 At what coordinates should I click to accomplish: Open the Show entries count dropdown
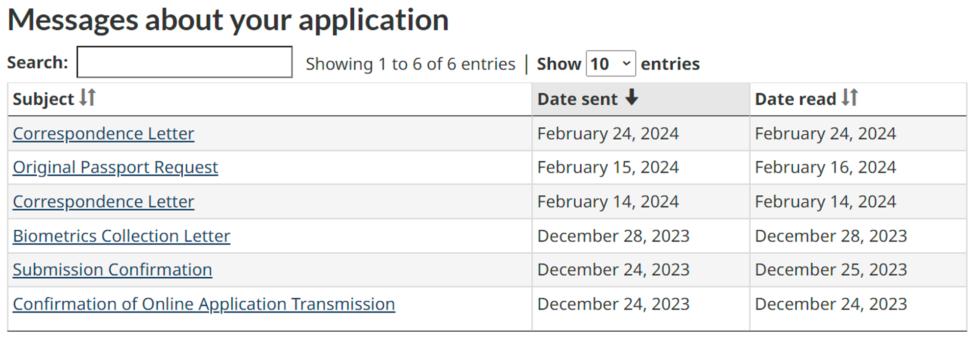point(611,64)
